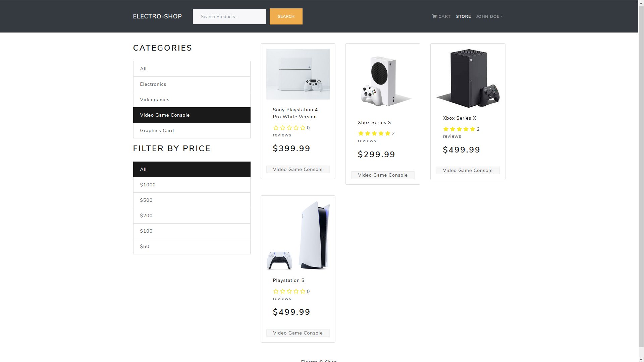The height and width of the screenshot is (362, 644).
Task: Click the Electro-Shop logo link
Action: coord(157,16)
